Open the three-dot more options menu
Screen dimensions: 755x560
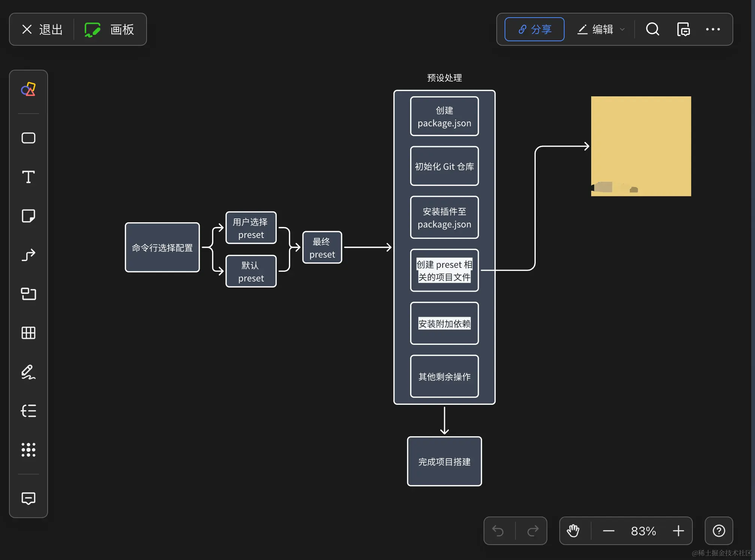click(713, 29)
